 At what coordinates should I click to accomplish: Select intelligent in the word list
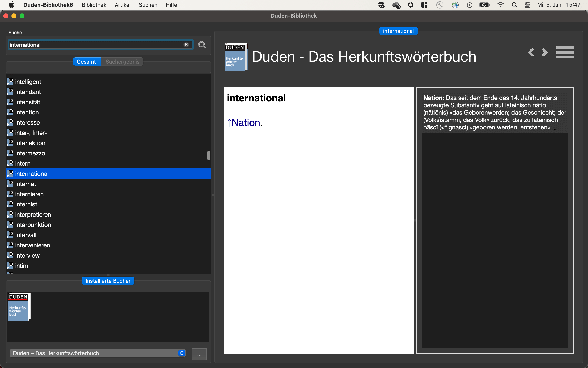(108, 82)
